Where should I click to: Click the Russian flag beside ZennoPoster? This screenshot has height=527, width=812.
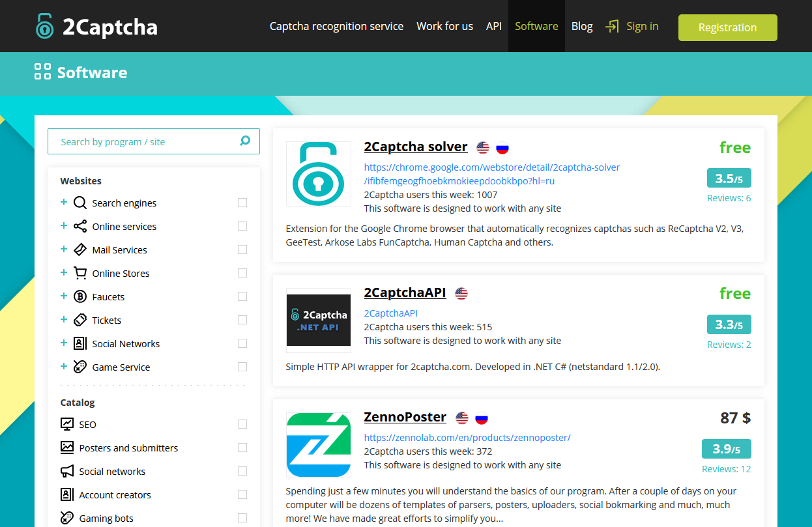click(482, 418)
